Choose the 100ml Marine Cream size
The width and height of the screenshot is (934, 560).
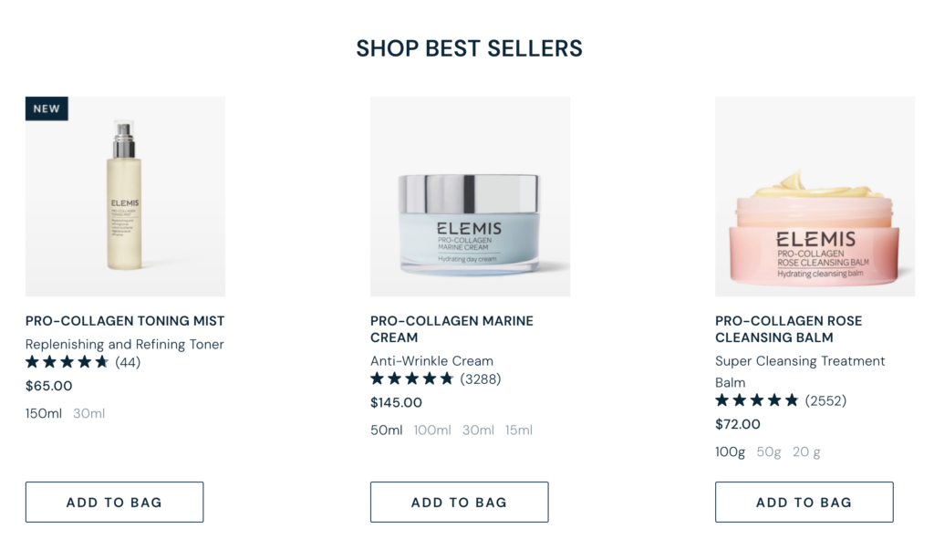coord(432,430)
